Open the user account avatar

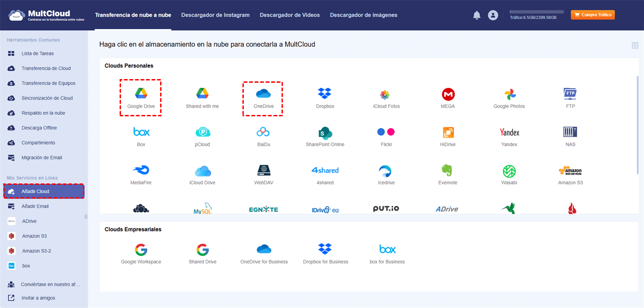pos(493,15)
